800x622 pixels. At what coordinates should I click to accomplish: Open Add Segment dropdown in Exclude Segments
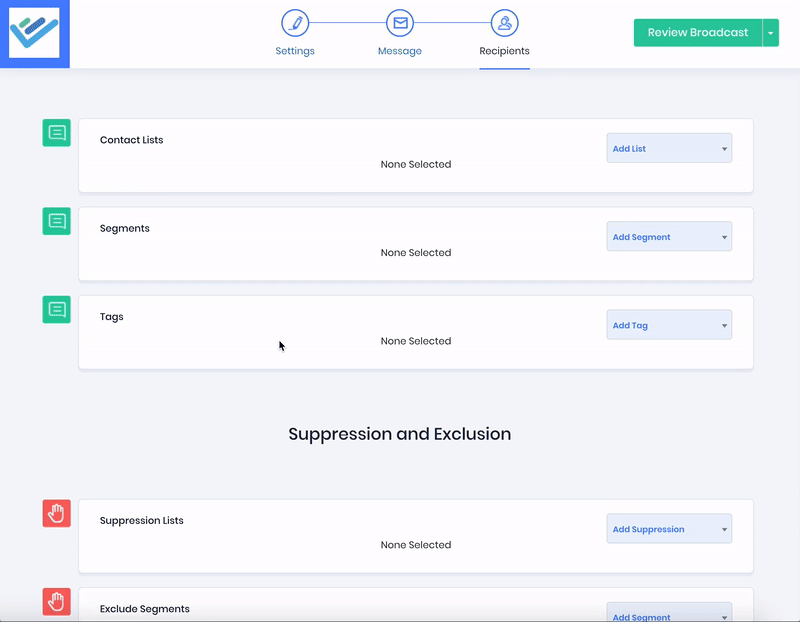tap(669, 614)
